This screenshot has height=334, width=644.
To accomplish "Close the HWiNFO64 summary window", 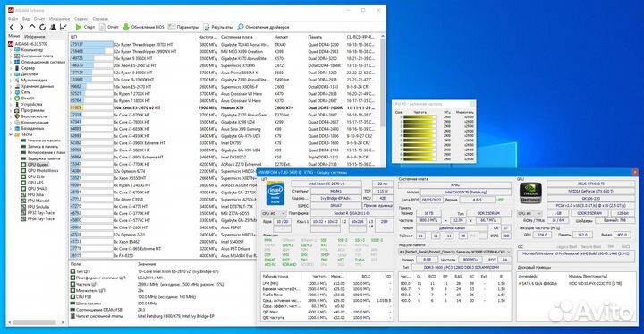I will click(635, 172).
